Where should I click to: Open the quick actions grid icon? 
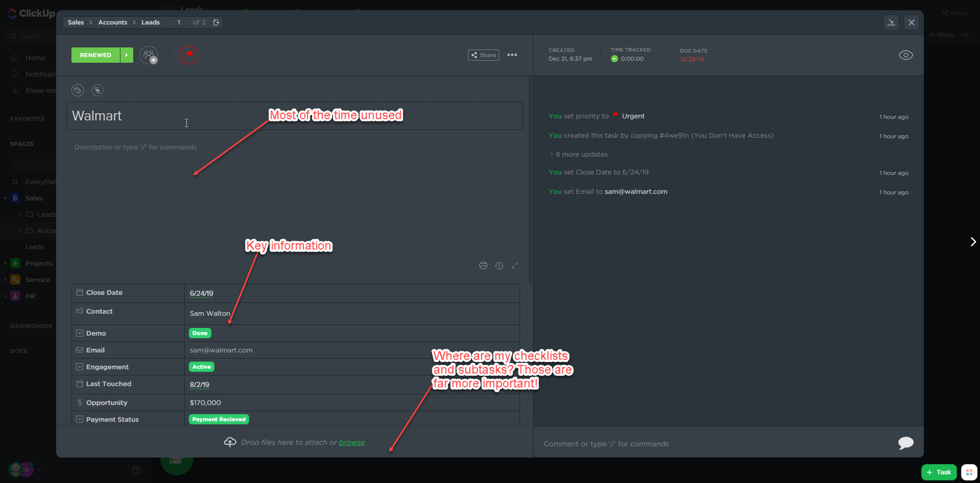(x=969, y=472)
